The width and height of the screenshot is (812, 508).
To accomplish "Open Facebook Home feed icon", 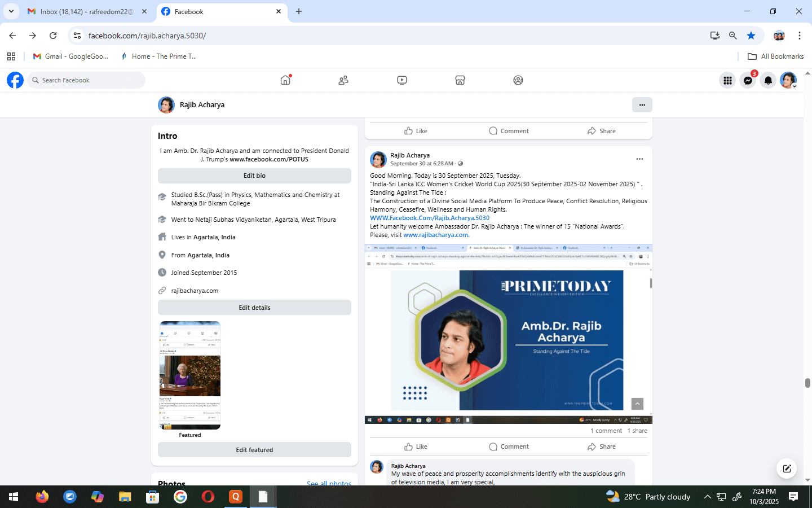I will [x=285, y=80].
